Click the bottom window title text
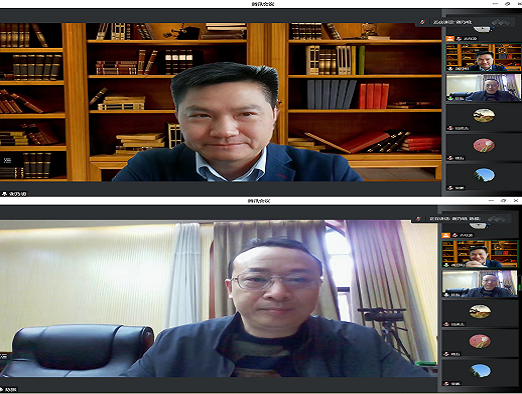 (259, 201)
